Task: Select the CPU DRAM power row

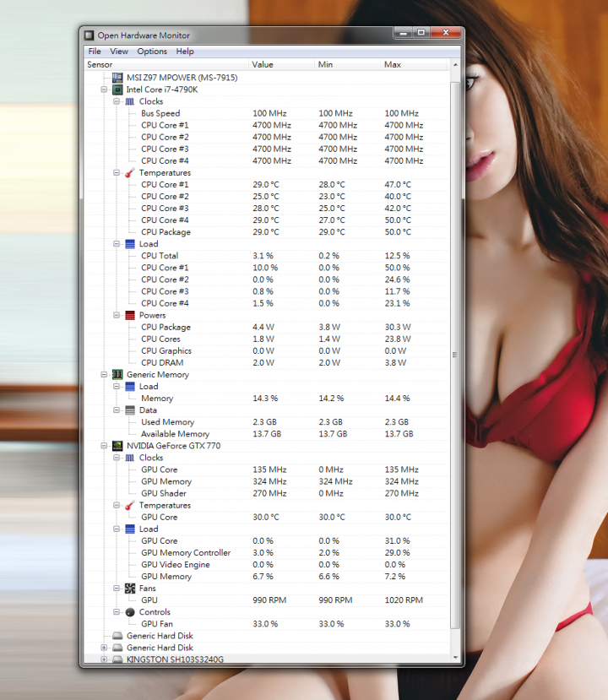Action: click(267, 363)
